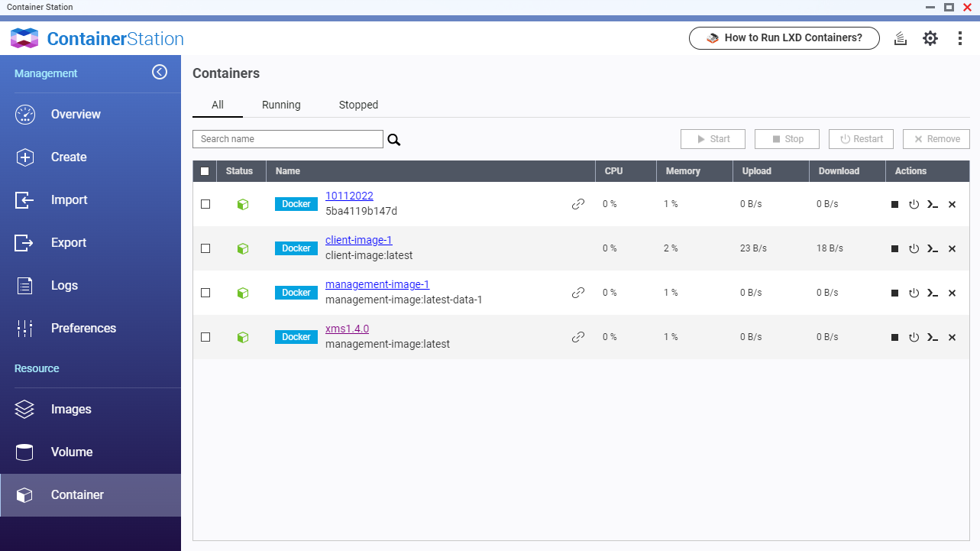
Task: Open the three-dot more options menu
Action: [959, 37]
